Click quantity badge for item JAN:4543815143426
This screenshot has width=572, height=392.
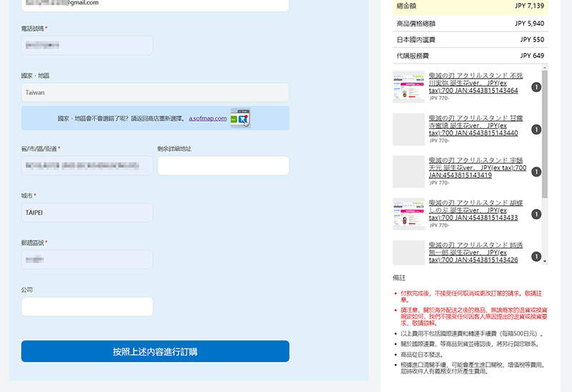click(536, 257)
